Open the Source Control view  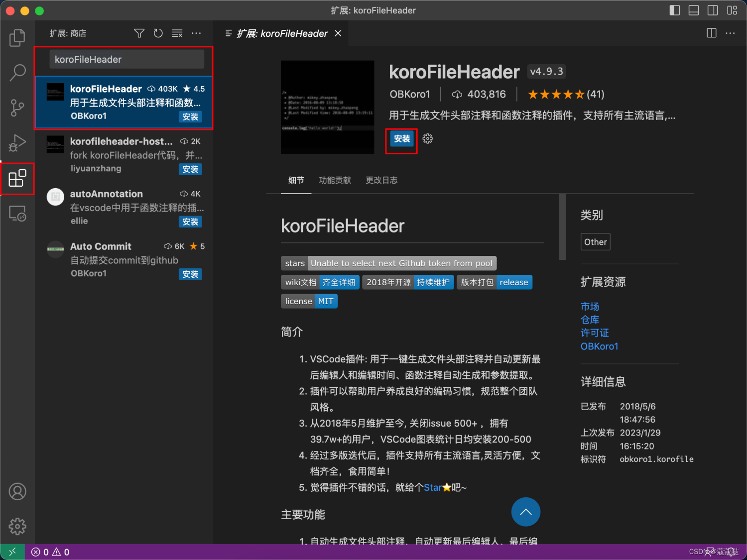point(17,108)
